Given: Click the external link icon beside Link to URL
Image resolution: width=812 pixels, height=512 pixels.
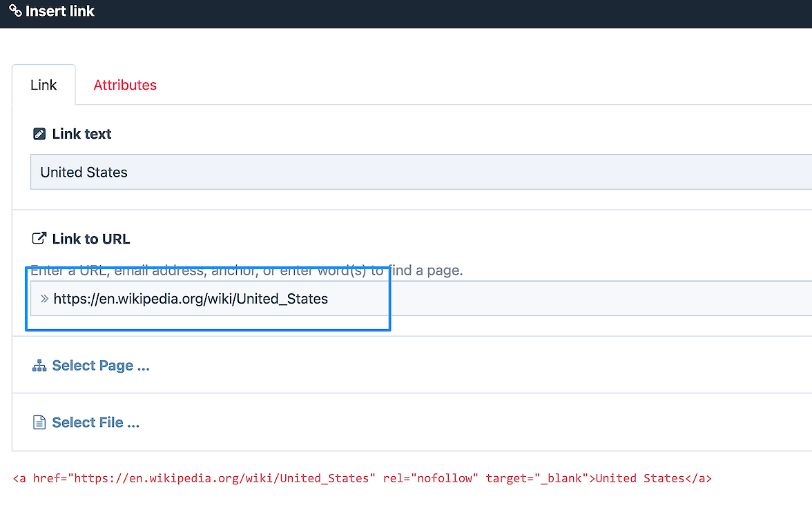Looking at the screenshot, I should (x=39, y=239).
